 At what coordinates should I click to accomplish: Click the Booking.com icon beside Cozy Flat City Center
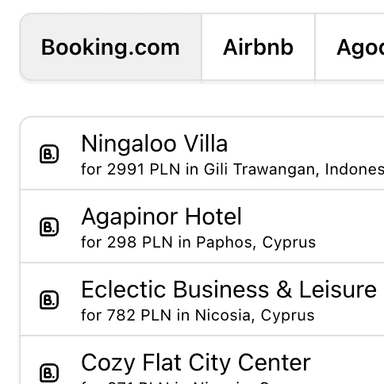(49, 373)
